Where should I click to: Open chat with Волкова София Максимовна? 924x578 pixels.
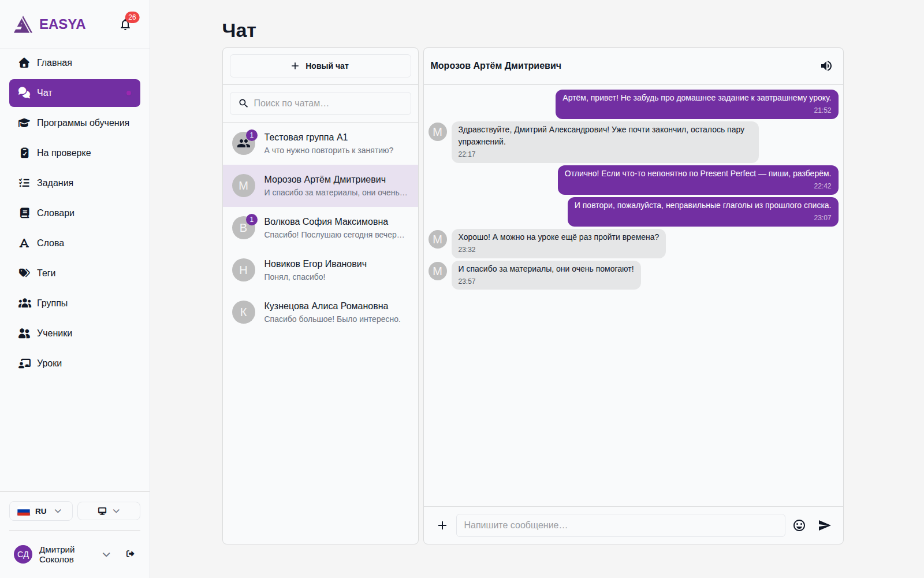[x=321, y=228]
